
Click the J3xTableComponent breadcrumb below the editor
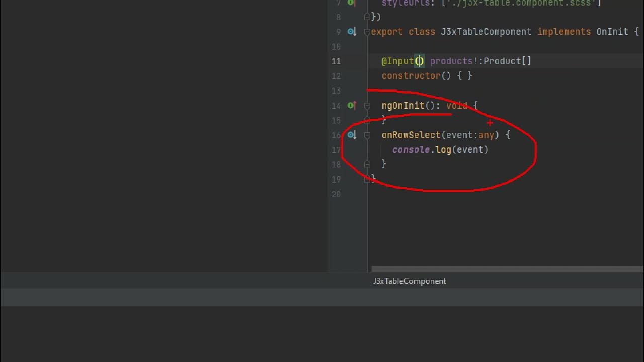(410, 281)
